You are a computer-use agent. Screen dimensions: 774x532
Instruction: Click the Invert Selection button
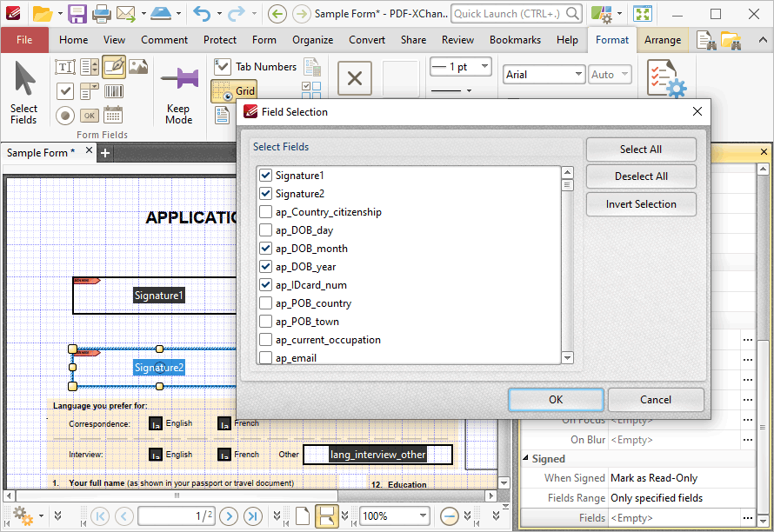[x=641, y=204]
